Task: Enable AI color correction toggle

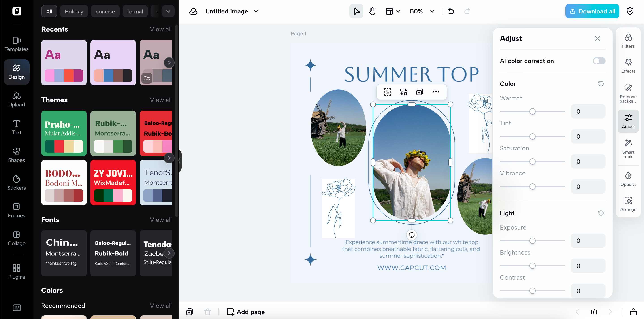Action: point(599,61)
